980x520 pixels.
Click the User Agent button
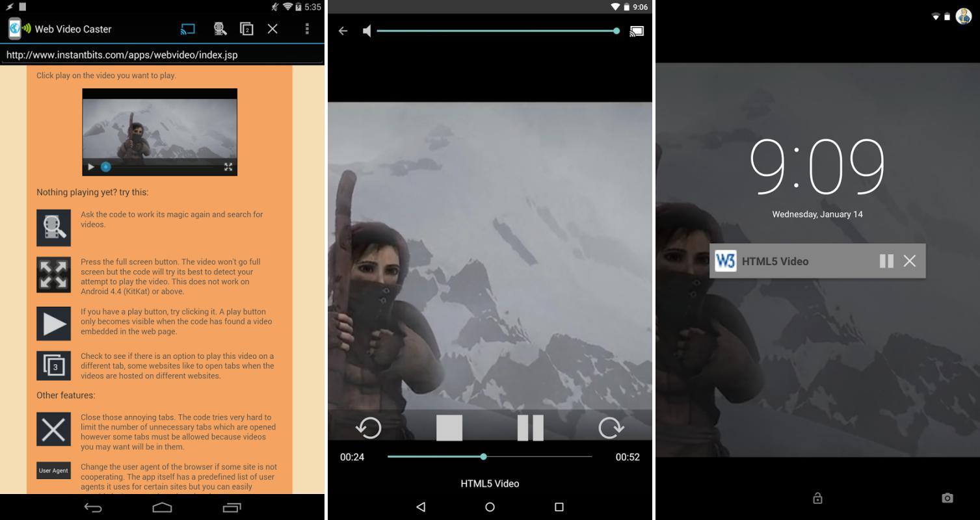[x=53, y=471]
